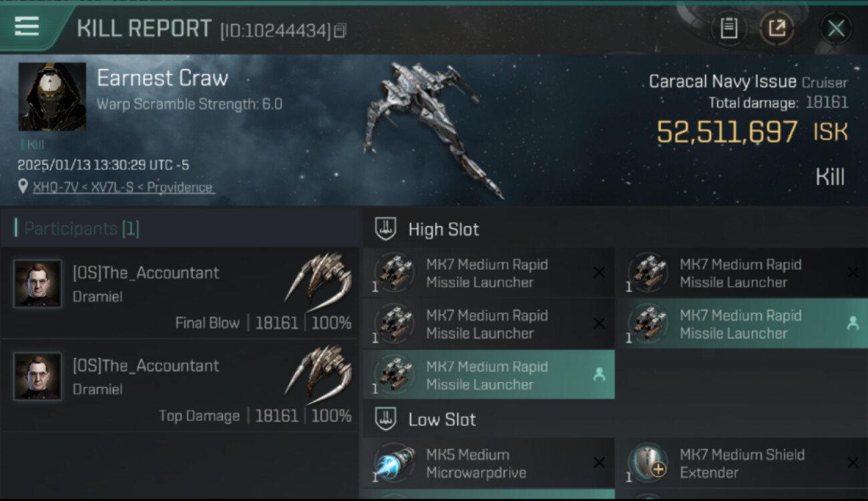Image resolution: width=868 pixels, height=501 pixels.
Task: Open the hamburger menu icon
Action: click(27, 27)
